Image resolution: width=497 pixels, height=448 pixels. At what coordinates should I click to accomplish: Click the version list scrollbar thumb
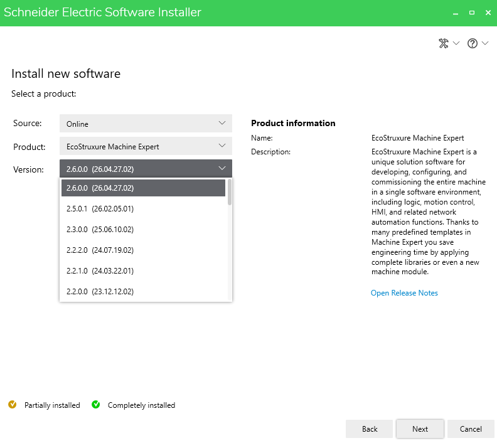click(230, 193)
